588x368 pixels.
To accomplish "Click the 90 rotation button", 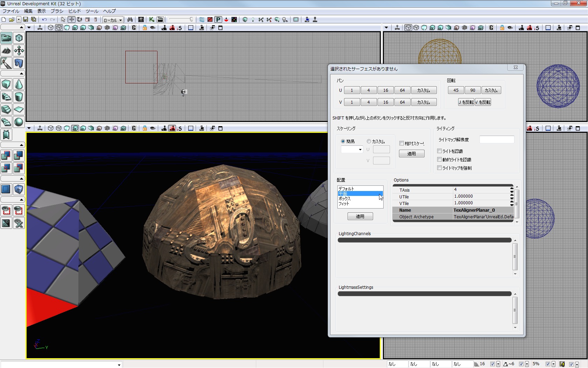I will coord(472,90).
